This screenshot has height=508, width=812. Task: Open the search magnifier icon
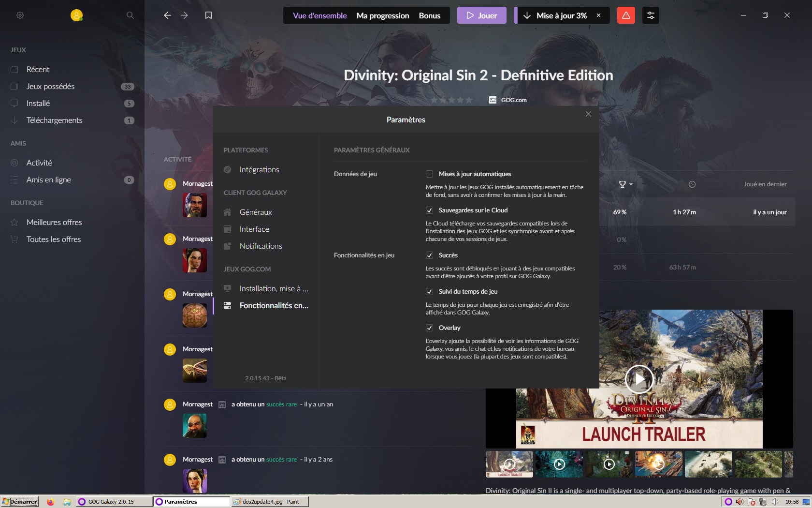[x=130, y=15]
